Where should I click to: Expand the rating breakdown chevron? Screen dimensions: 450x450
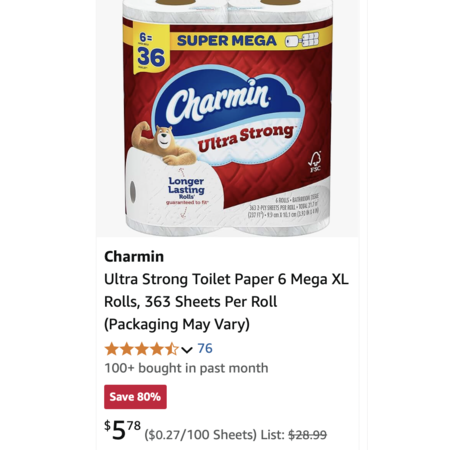187,350
